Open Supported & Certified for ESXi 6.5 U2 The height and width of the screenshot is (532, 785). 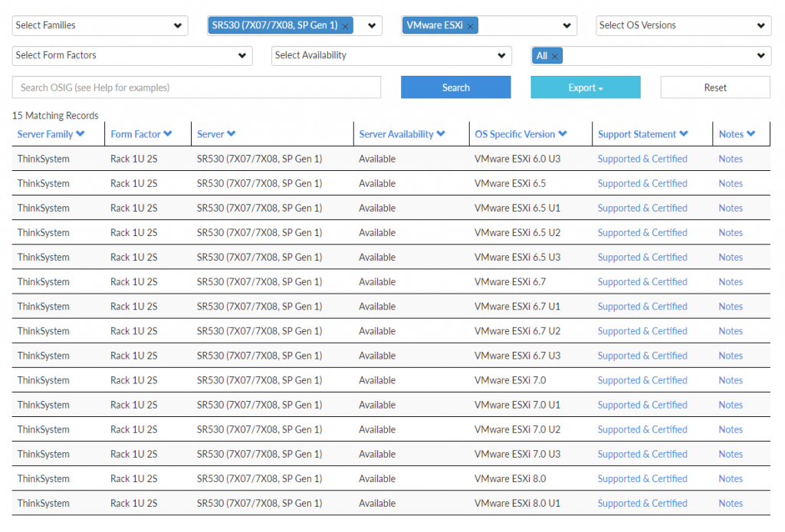point(642,233)
